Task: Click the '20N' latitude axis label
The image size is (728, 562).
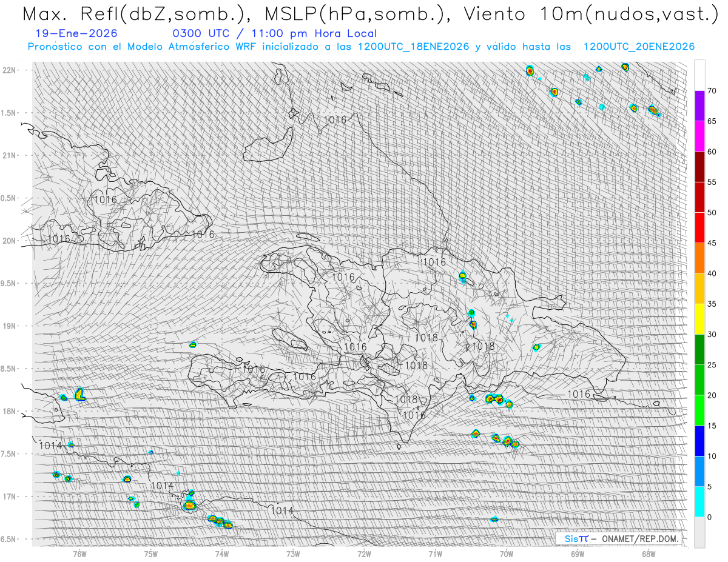Action: point(9,241)
